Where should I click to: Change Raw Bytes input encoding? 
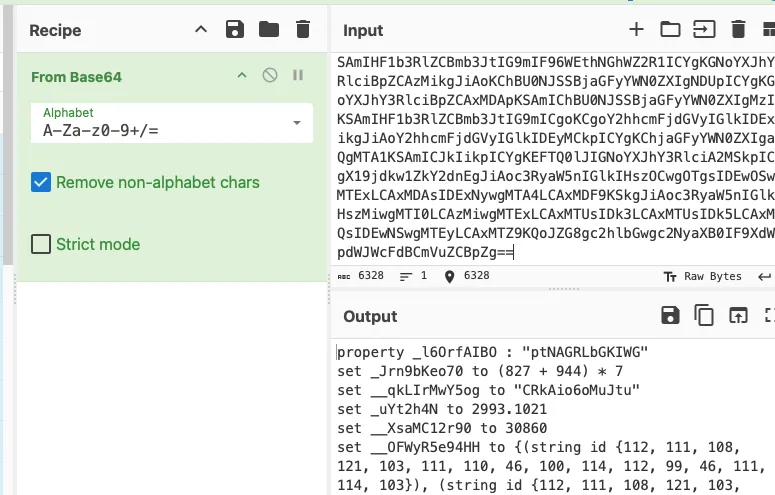point(702,276)
